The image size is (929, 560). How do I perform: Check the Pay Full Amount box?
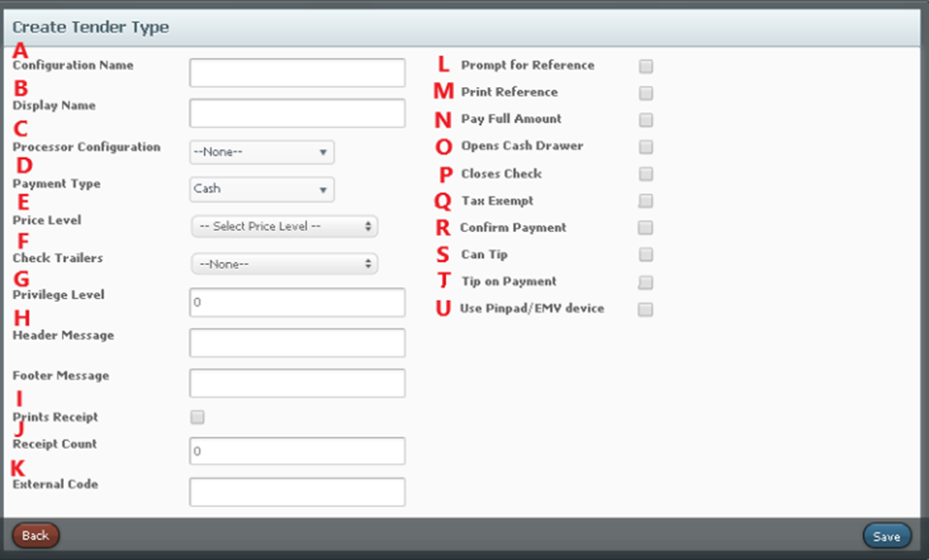[645, 120]
